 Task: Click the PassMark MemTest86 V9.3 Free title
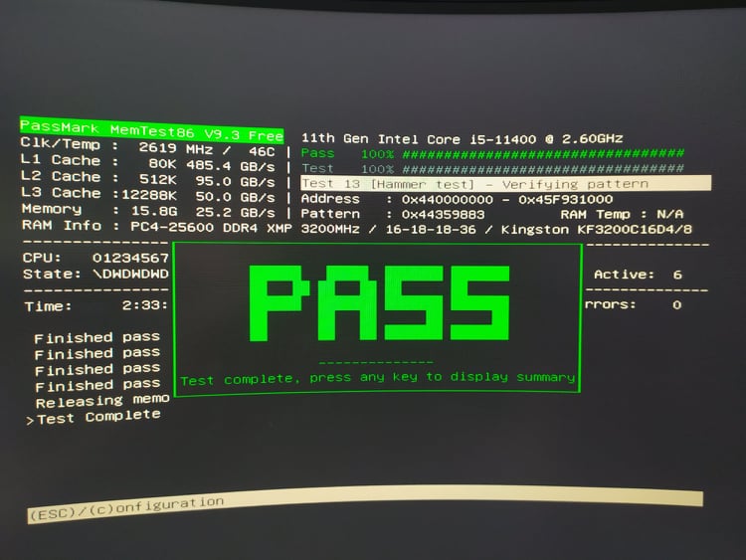pos(152,130)
